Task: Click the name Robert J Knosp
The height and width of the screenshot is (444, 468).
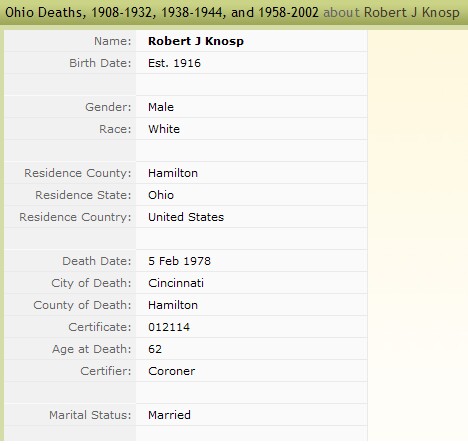Action: (196, 41)
